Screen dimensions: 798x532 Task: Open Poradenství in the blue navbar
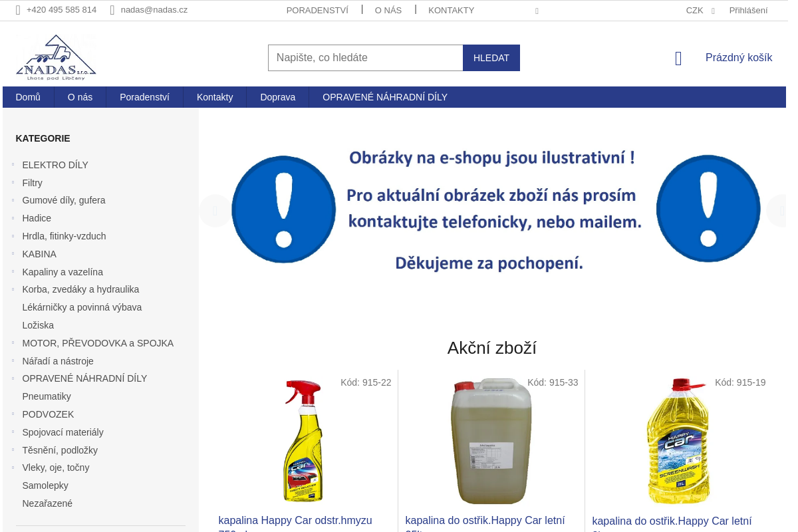[x=144, y=97]
